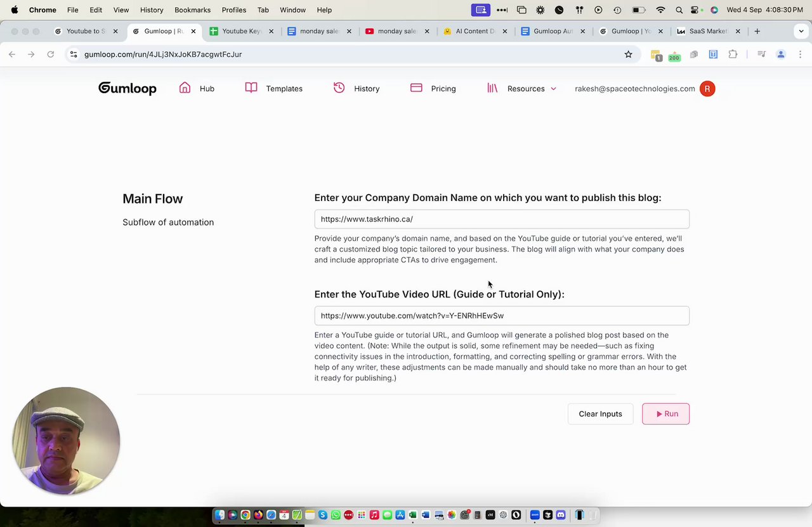
Task: Click the Company Domain Name input field
Action: tap(502, 219)
